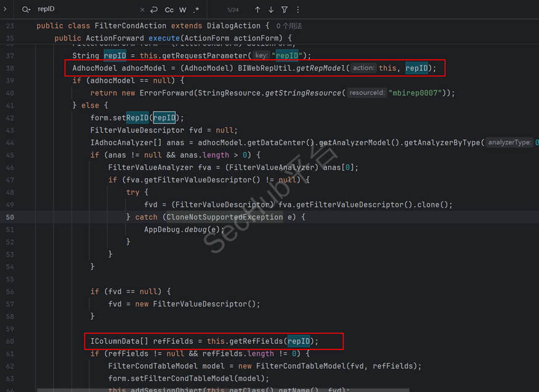Go to previous occurrence with up arrow
The image size is (539, 392).
tap(257, 10)
